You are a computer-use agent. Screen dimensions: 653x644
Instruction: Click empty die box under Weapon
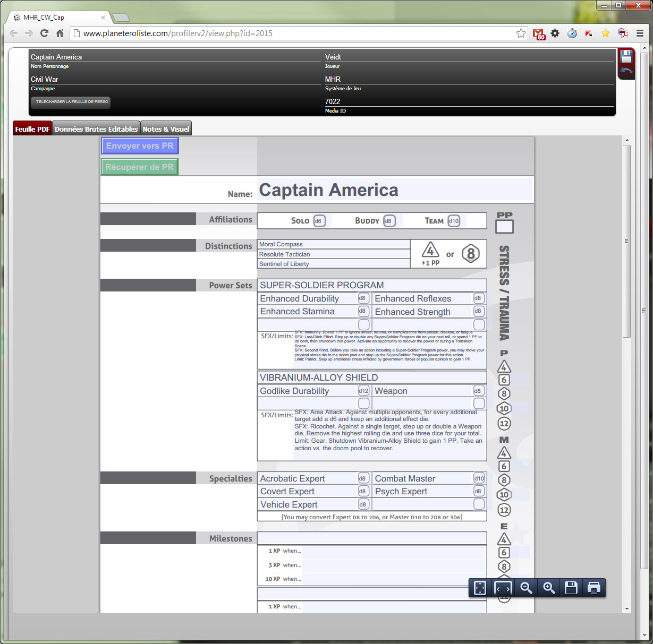point(479,403)
